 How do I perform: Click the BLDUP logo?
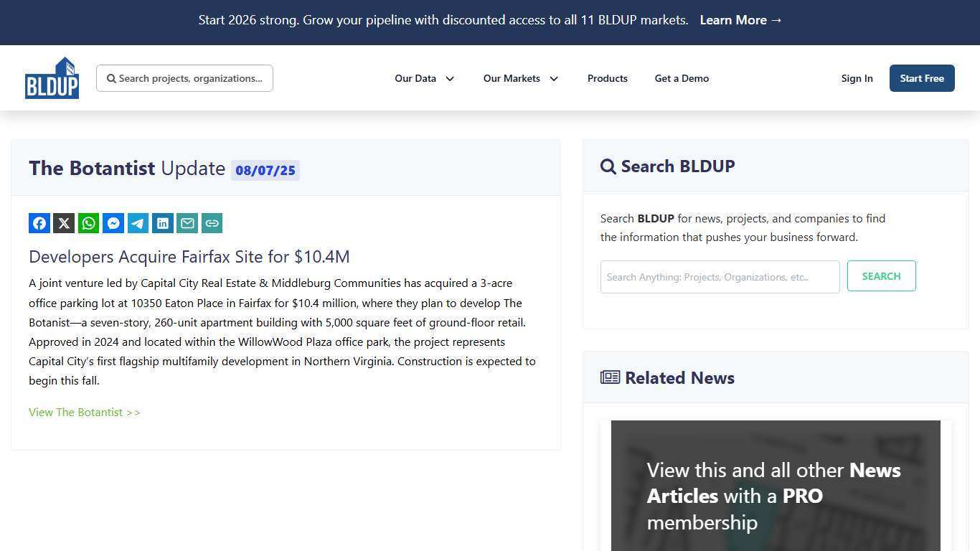coord(52,78)
